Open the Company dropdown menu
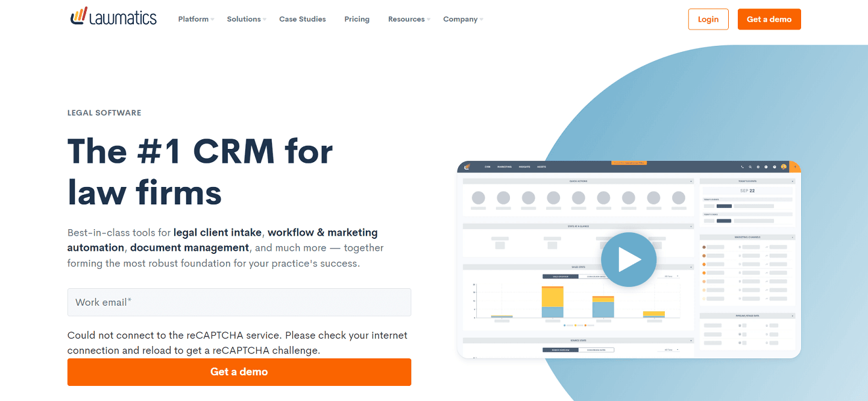 coord(463,19)
